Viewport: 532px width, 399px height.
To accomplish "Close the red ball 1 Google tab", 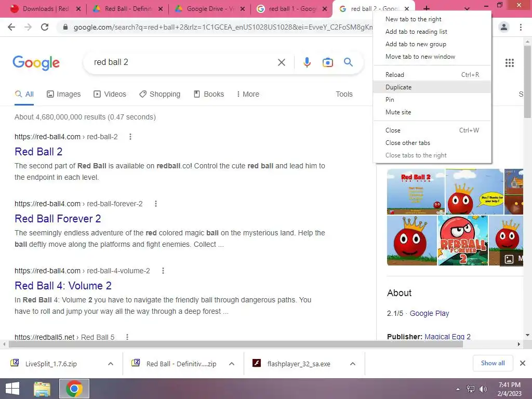I will click(325, 9).
